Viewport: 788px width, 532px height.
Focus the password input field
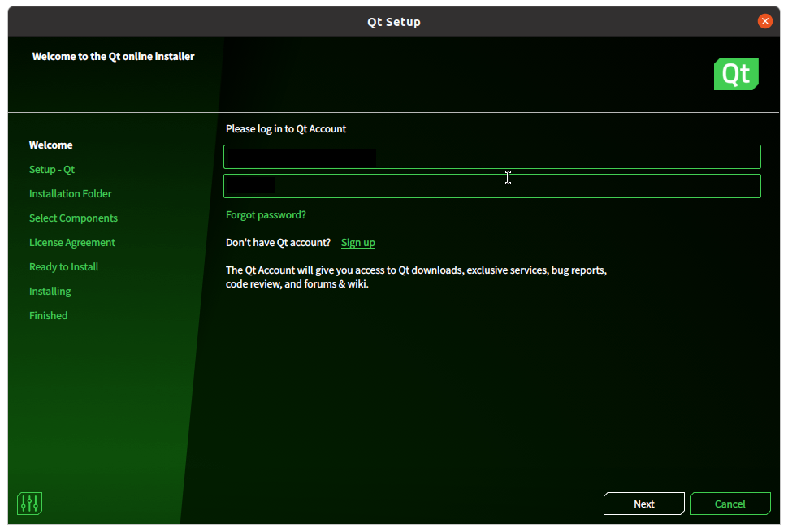[x=492, y=186]
